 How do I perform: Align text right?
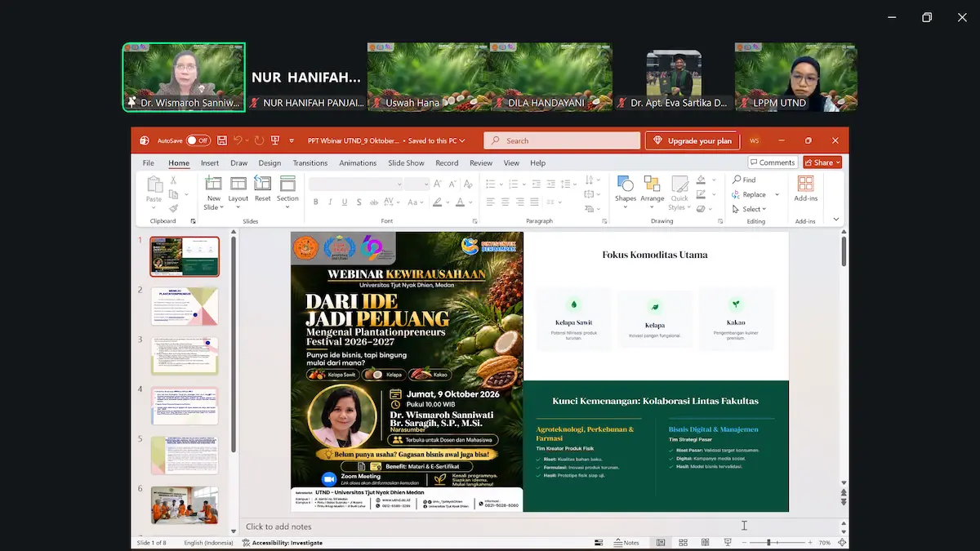tap(521, 202)
